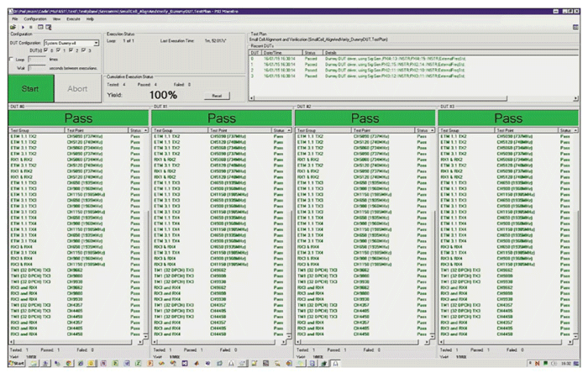
Task: Click Test Point column header in DUT #1
Action: click(x=239, y=130)
